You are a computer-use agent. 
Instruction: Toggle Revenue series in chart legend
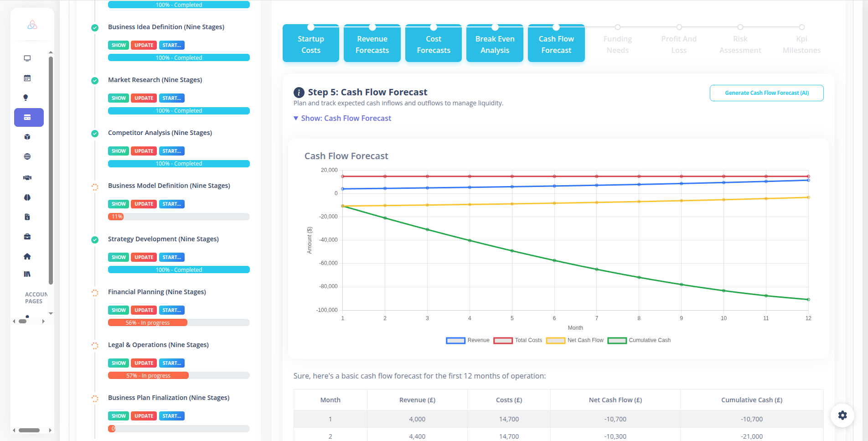pos(467,340)
